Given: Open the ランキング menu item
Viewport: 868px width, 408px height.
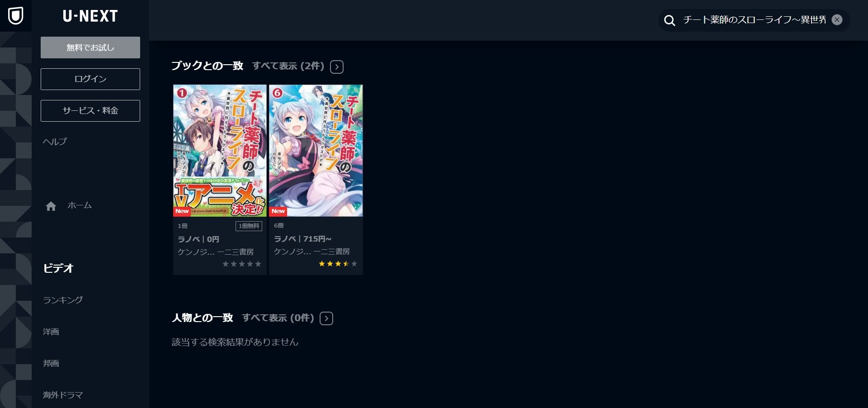Looking at the screenshot, I should [63, 300].
